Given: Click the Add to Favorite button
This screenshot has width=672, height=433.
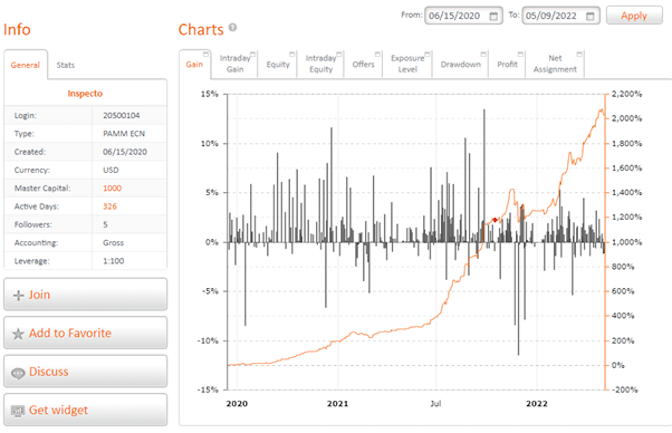Looking at the screenshot, I should pyautogui.click(x=85, y=333).
